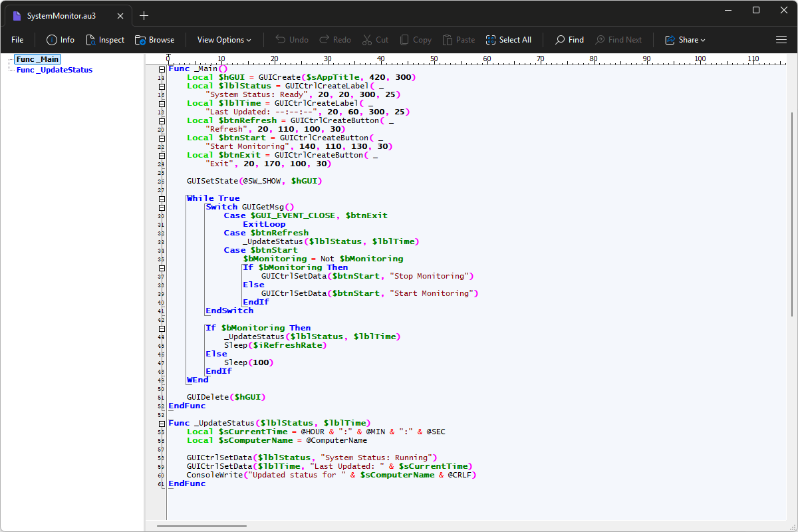Image resolution: width=798 pixels, height=532 pixels.
Task: Click the Sleep(100) line
Action: coord(249,362)
